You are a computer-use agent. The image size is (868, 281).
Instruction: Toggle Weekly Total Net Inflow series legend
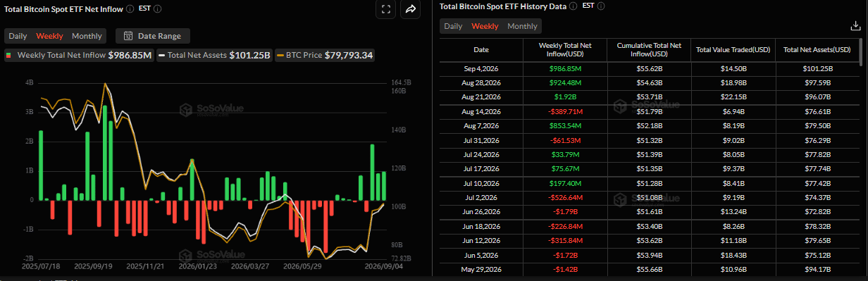[80, 55]
